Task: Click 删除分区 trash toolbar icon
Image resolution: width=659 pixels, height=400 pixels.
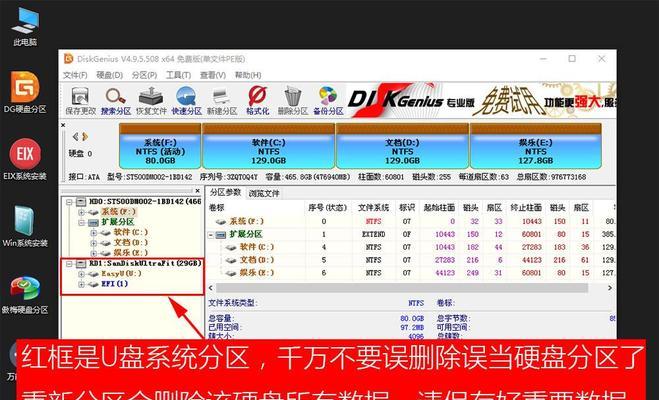Action: [x=293, y=101]
